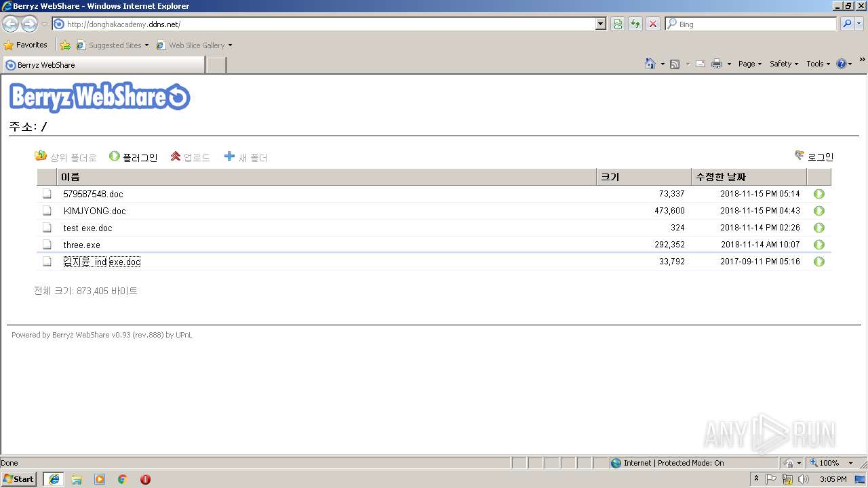Open Windows Media Player from taskbar
This screenshot has width=868, height=488.
[x=100, y=479]
